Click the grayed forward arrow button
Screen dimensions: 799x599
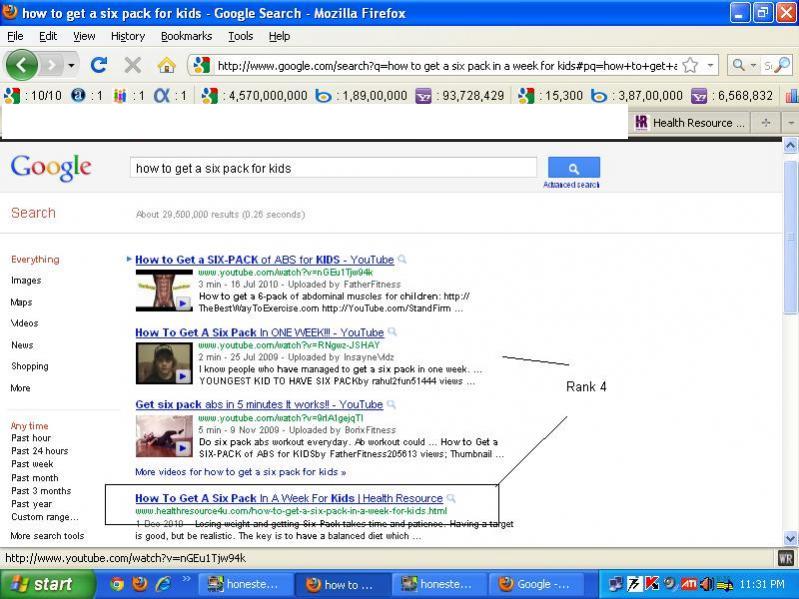point(51,65)
